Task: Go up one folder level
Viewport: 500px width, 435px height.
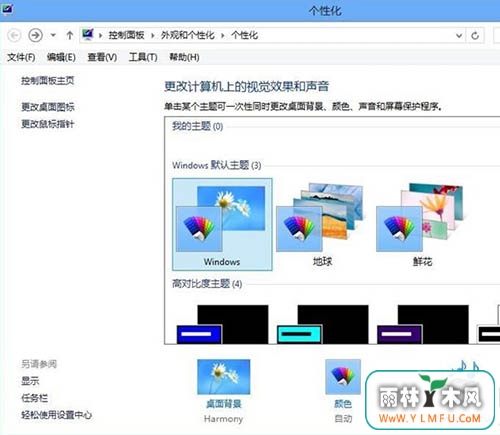Action: (69, 35)
